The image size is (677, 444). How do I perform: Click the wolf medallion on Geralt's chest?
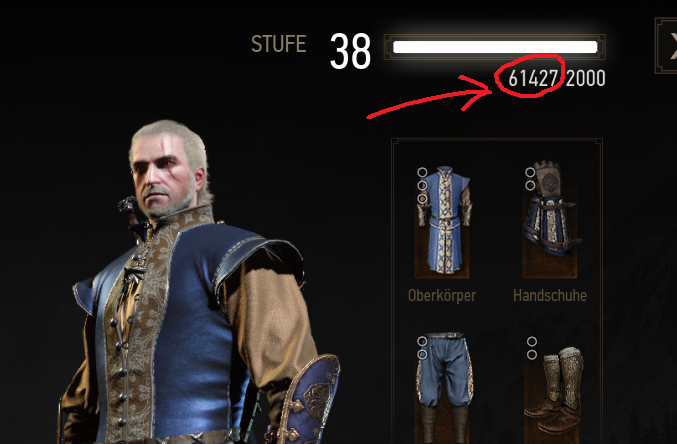(x=133, y=274)
